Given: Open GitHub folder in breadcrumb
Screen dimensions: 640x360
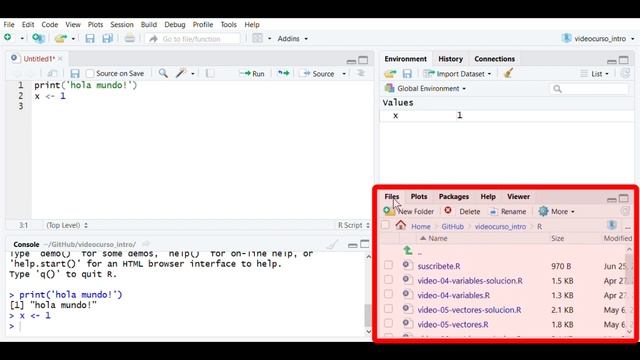Looking at the screenshot, I should [x=452, y=227].
